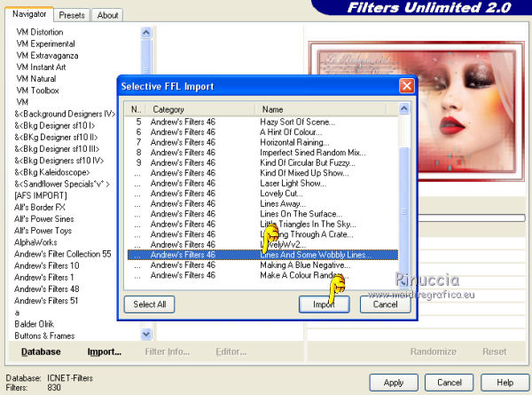Sort by the Name column header
Image resolution: width=532 pixels, height=395 pixels.
coord(321,109)
